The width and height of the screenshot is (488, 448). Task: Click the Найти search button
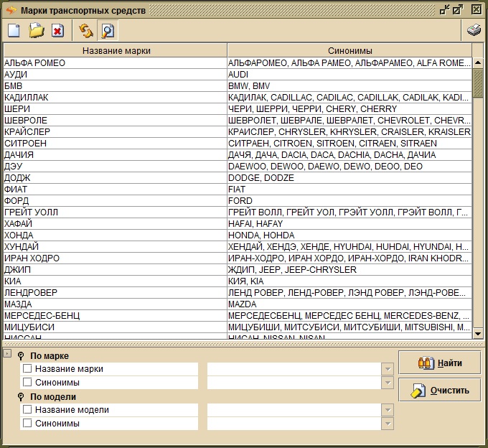pyautogui.click(x=440, y=363)
